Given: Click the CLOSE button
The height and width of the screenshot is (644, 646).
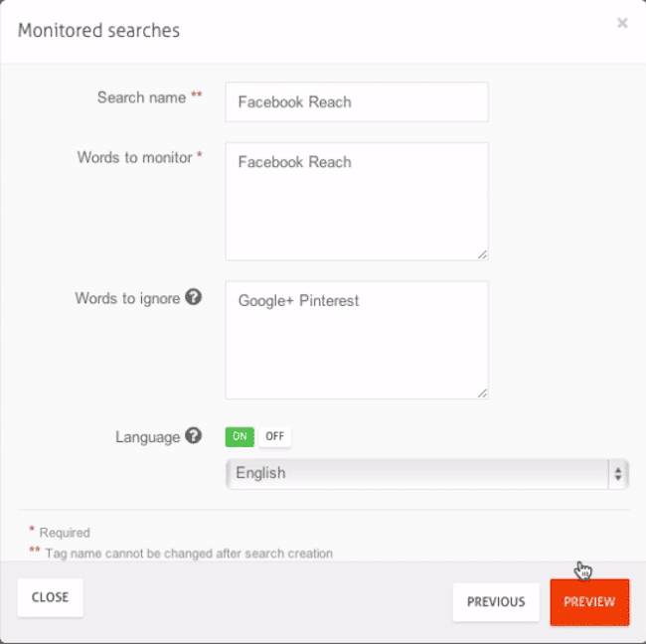Looking at the screenshot, I should click(51, 597).
